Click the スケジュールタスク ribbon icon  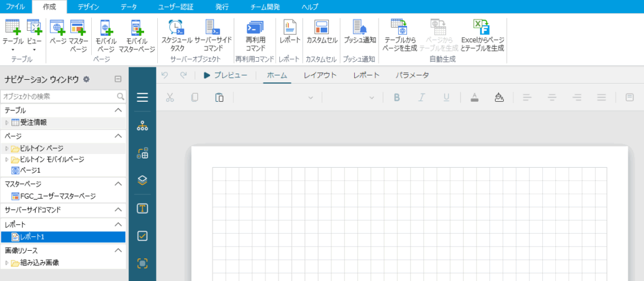tap(177, 28)
